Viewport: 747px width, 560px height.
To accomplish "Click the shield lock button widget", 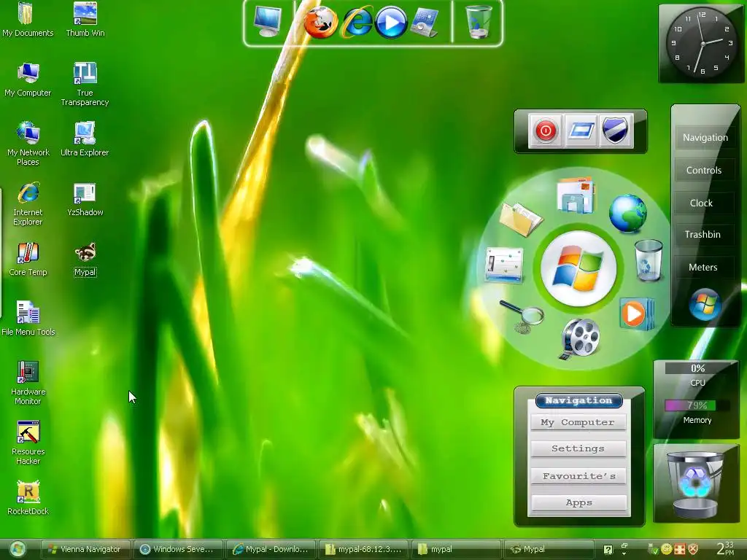I will coord(616,130).
